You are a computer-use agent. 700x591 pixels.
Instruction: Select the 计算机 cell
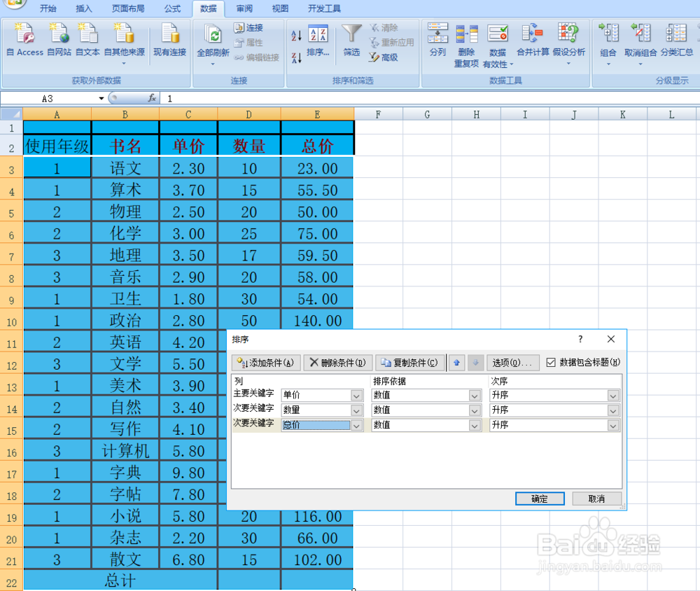(125, 451)
